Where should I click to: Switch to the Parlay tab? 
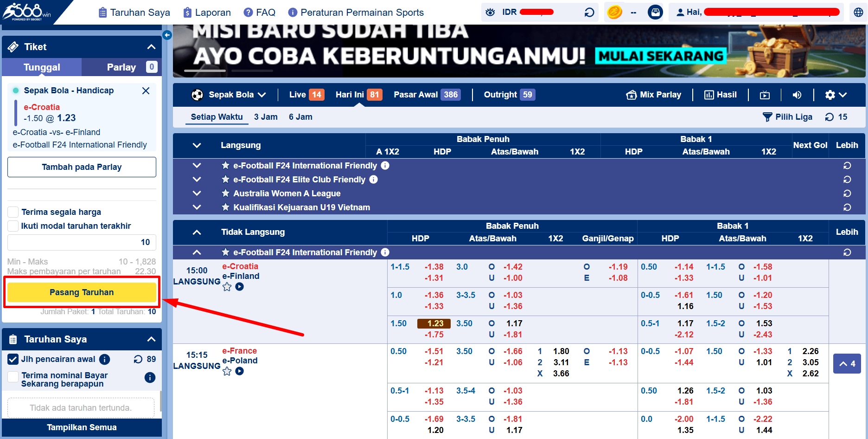point(121,67)
